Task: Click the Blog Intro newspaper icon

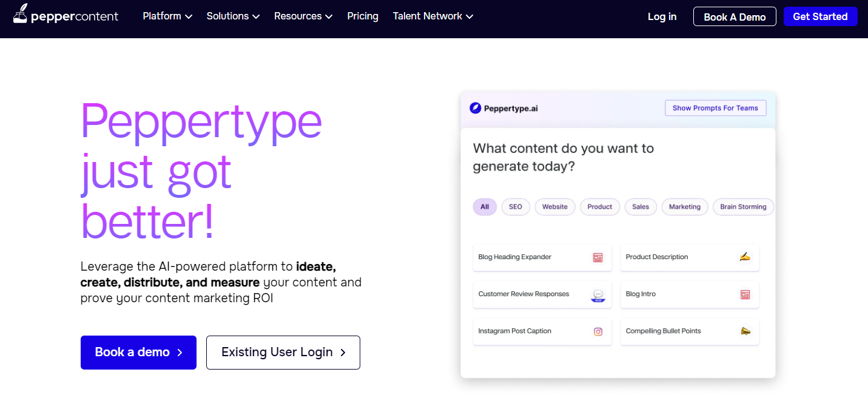Action: point(745,294)
